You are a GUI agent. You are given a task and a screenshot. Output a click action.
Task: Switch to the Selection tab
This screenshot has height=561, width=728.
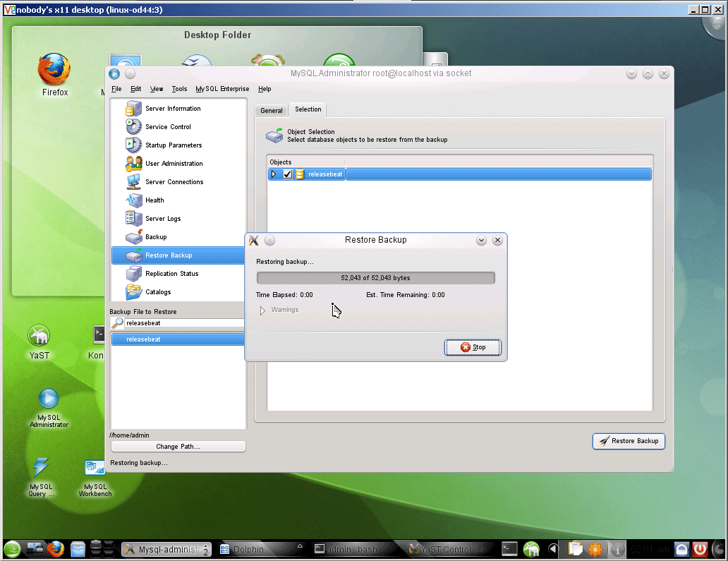[308, 109]
